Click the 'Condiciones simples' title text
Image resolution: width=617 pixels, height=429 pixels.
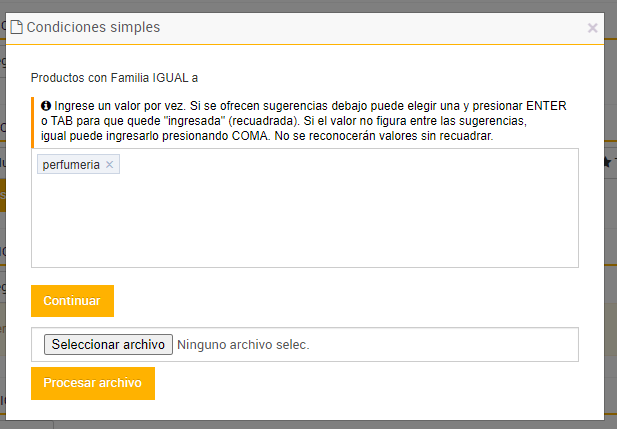(x=93, y=27)
